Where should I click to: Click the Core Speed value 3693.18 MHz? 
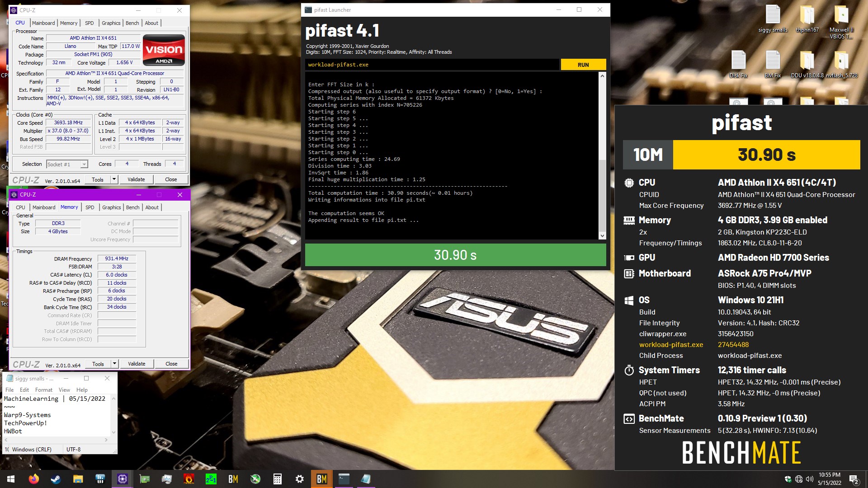coord(68,123)
